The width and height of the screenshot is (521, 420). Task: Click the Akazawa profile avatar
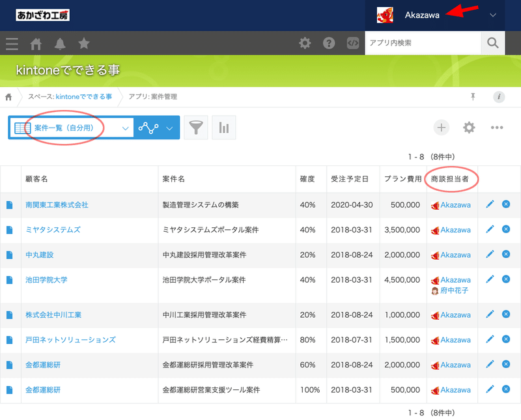[x=385, y=15]
